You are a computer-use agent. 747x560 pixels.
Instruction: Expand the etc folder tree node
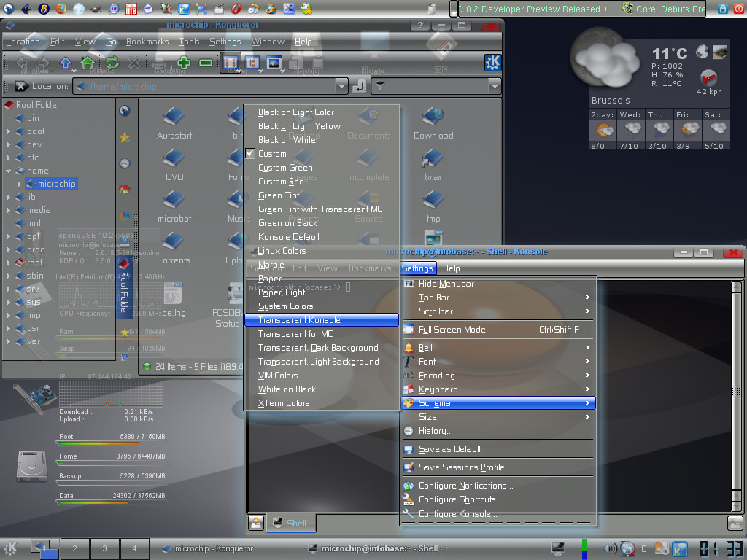(8, 157)
